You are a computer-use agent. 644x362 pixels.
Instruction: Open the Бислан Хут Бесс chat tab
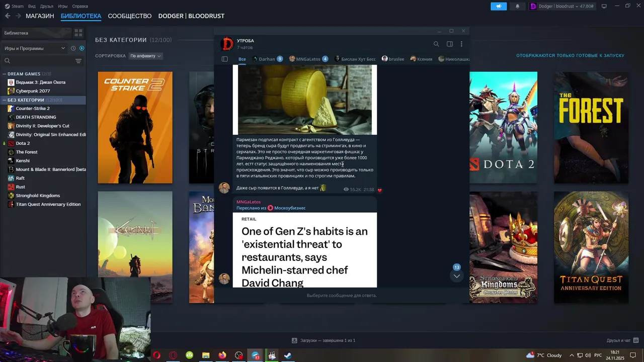pos(355,59)
